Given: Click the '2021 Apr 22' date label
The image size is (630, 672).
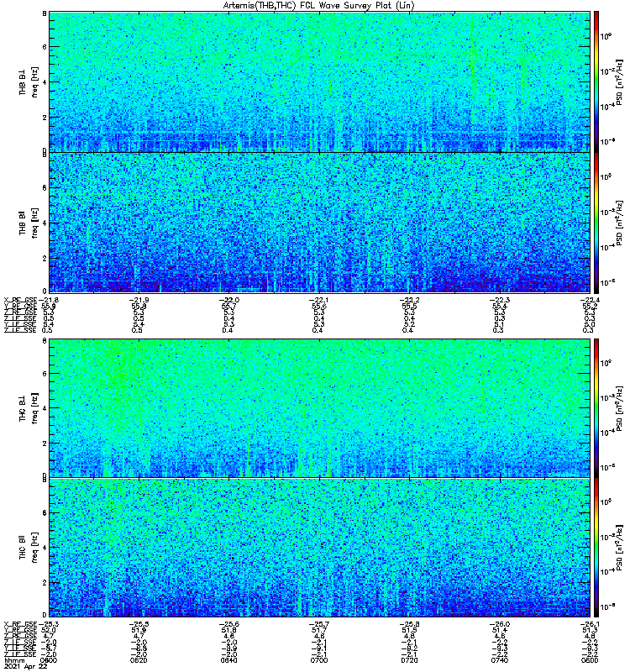Looking at the screenshot, I should 25,667.
